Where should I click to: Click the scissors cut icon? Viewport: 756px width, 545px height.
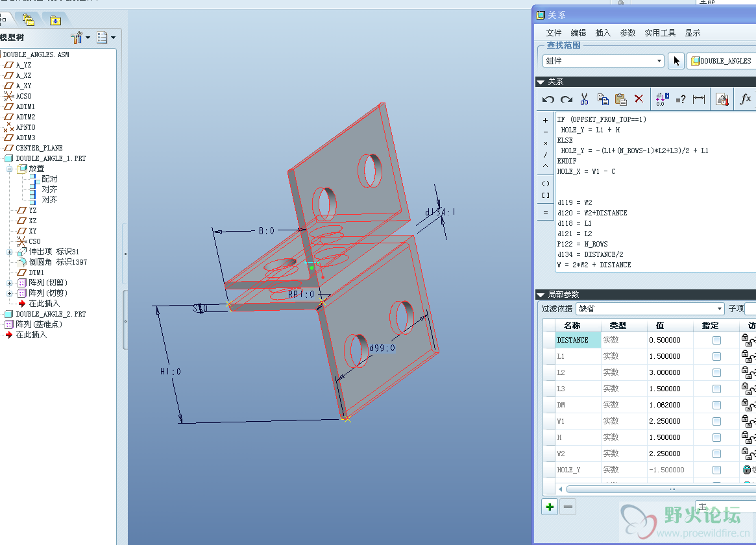(x=584, y=99)
